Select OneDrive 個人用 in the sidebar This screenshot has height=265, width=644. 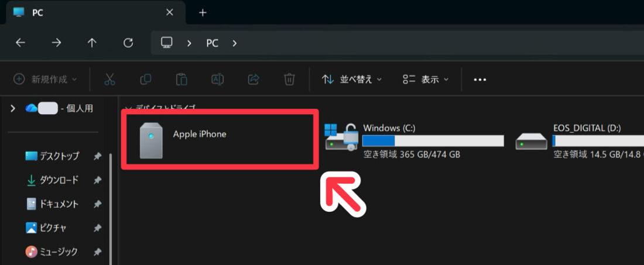click(59, 108)
